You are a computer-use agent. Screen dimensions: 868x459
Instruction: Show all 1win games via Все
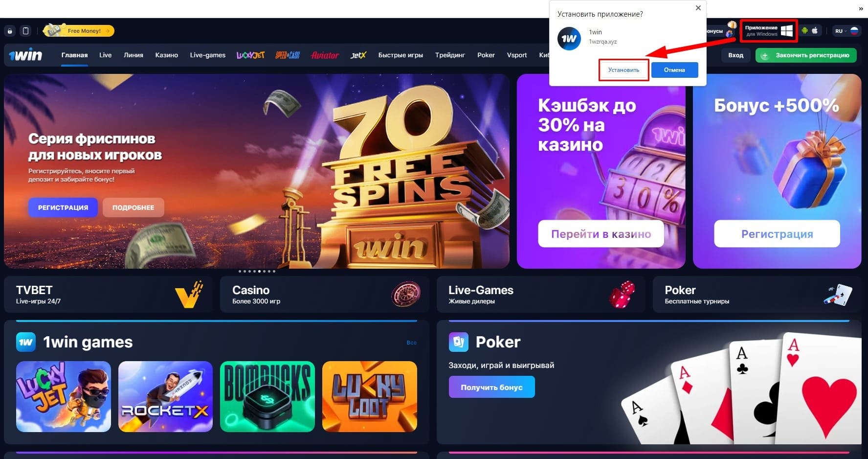(x=412, y=343)
